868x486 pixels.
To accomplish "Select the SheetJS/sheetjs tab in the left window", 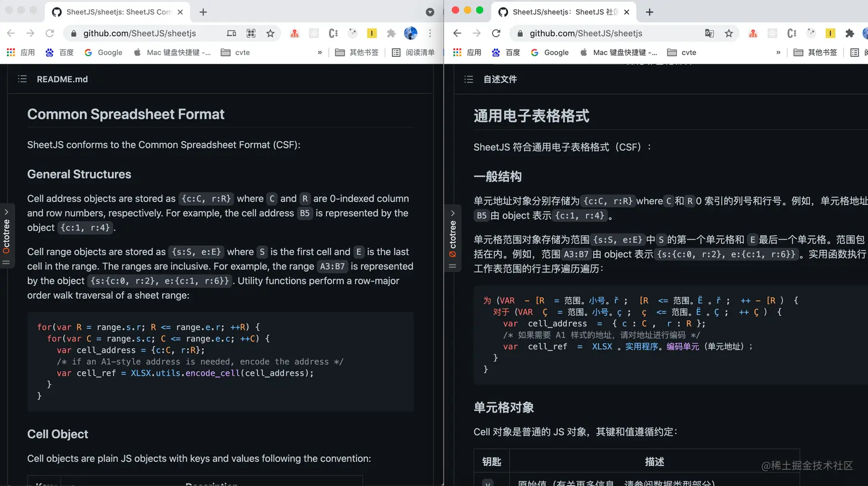I will point(118,12).
